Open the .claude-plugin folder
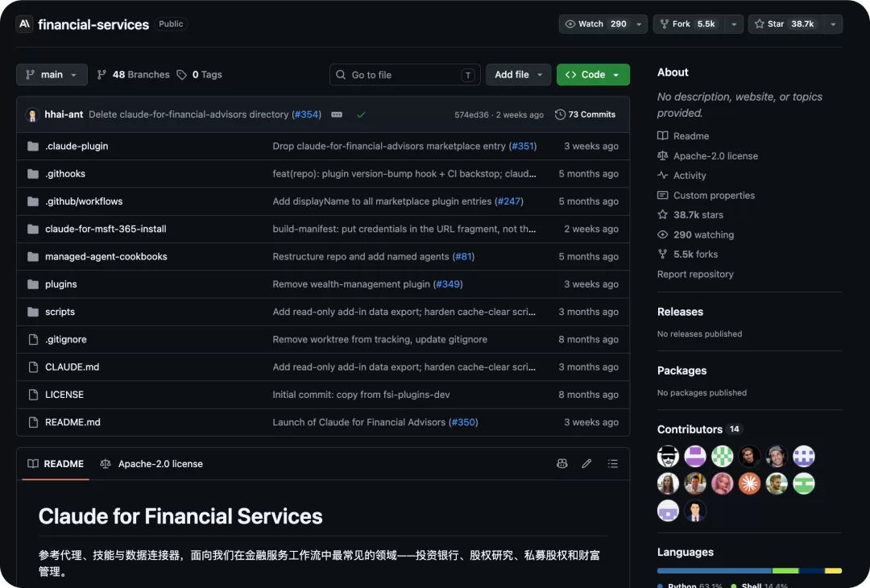Screen dimensions: 870x588 77,147
